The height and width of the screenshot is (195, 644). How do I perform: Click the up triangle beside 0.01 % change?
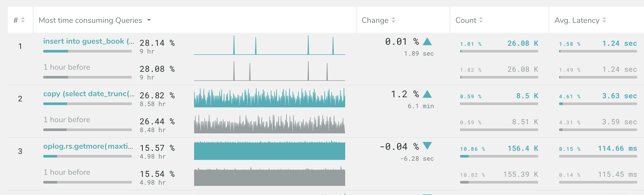(427, 42)
